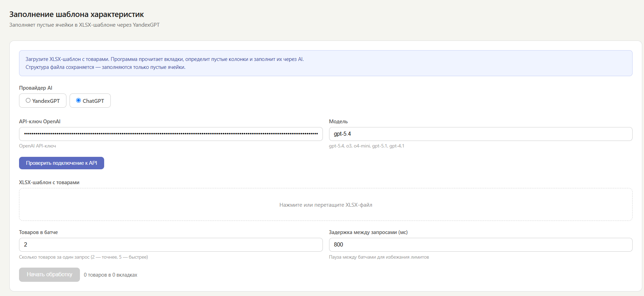
Task: Click the subtitle about YandexGPT under heading
Action: [x=84, y=25]
